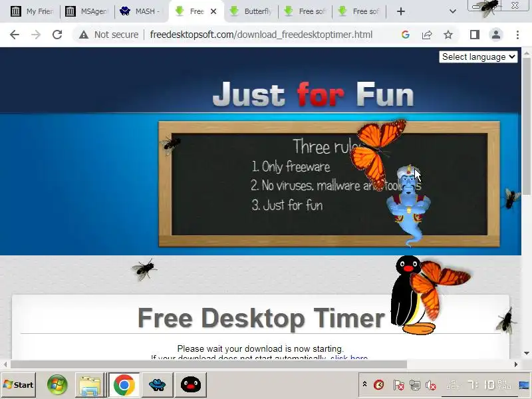Switch to the My Frien tab
Viewport: 532px width, 399px height.
[31, 11]
